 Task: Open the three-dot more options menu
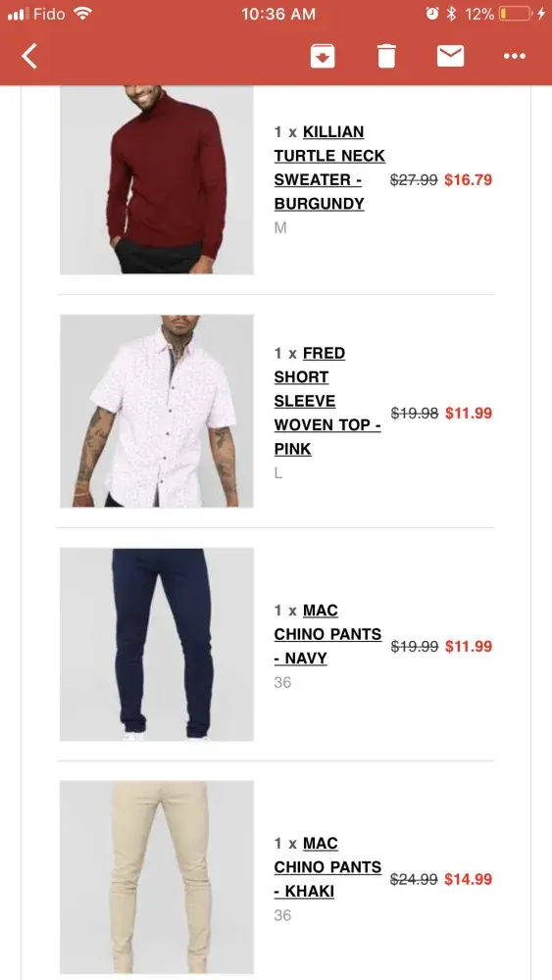point(515,56)
